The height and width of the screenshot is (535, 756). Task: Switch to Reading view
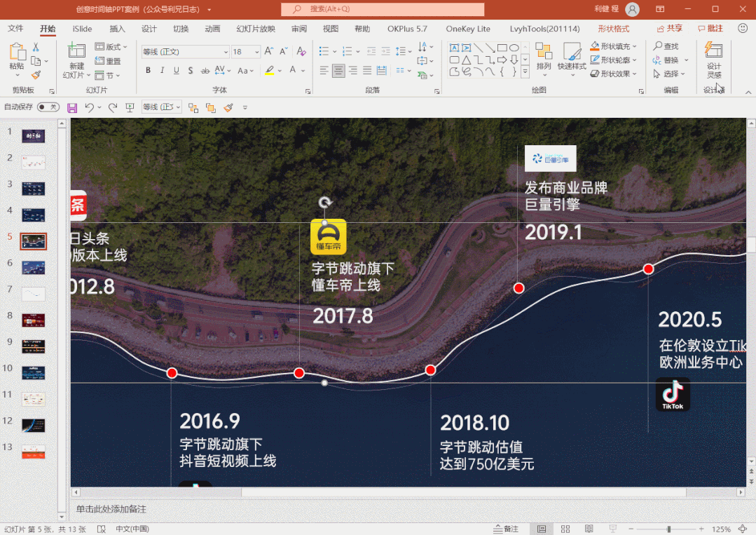pos(589,529)
